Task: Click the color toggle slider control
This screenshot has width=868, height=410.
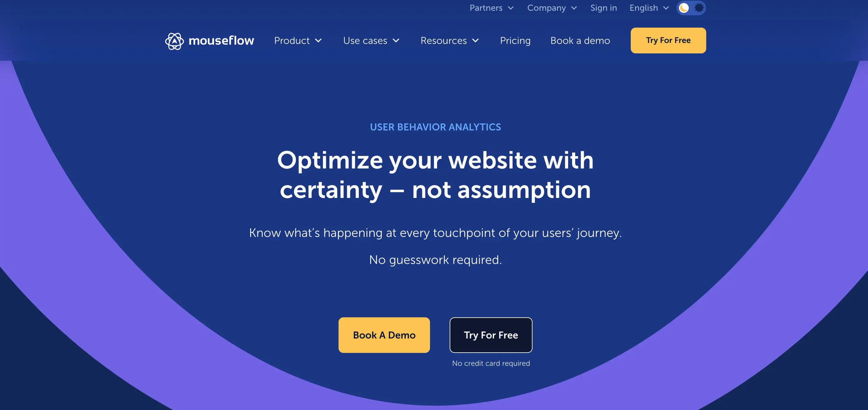Action: 690,7
